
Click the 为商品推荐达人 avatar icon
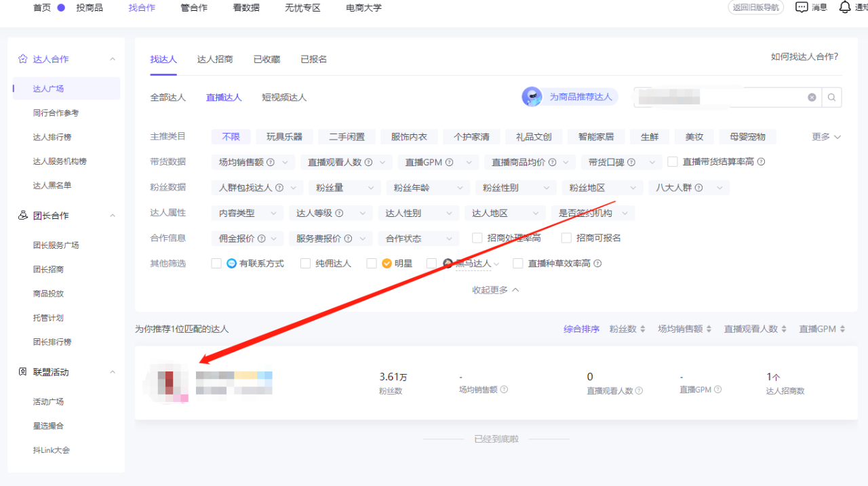pos(532,96)
